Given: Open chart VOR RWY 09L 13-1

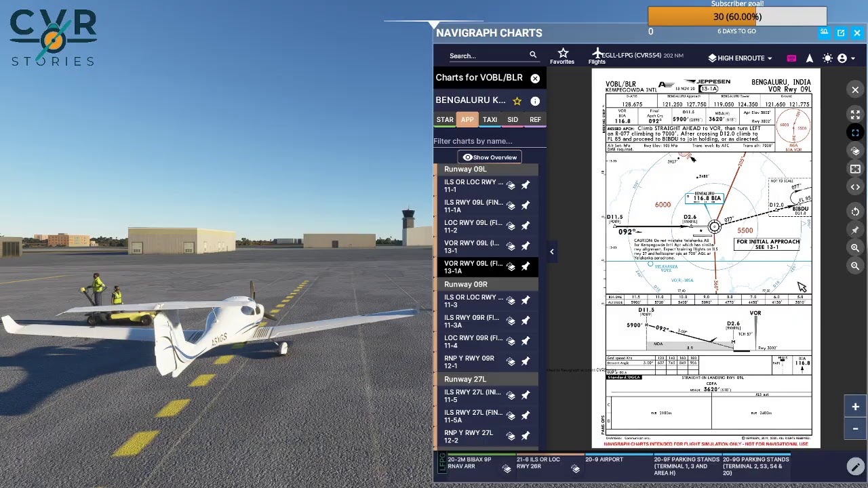Looking at the screenshot, I should [473, 247].
